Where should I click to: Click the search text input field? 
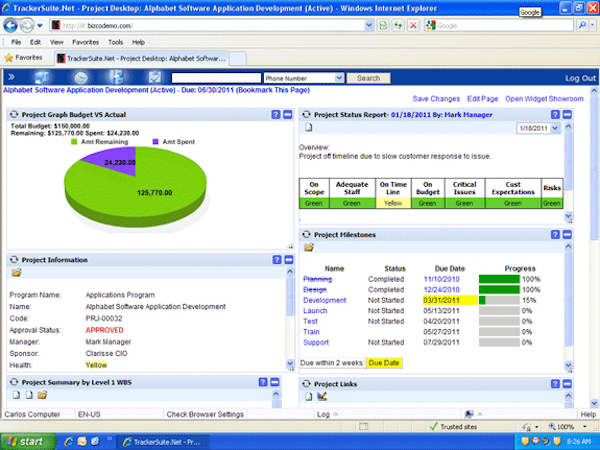[x=216, y=78]
